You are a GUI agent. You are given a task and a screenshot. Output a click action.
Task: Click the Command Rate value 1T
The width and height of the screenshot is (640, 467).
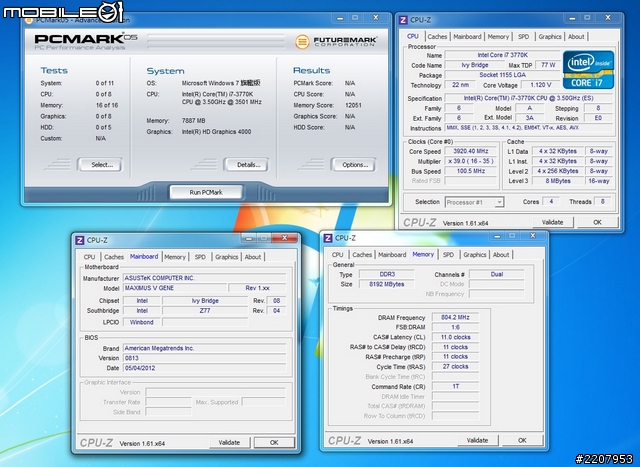[456, 386]
